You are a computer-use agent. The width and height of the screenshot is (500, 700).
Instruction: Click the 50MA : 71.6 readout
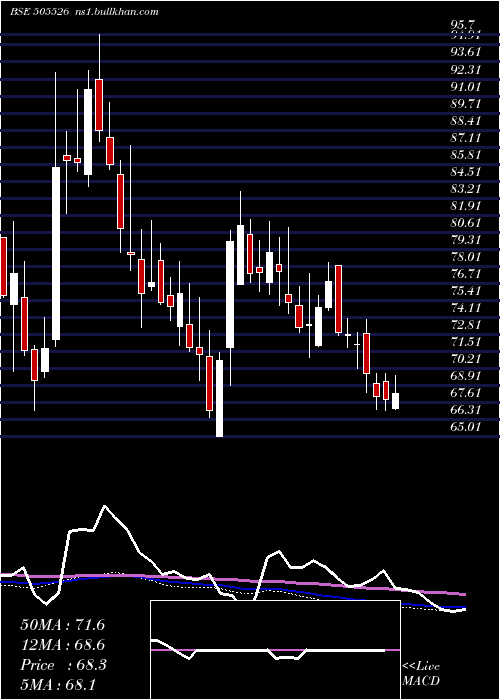tap(62, 625)
